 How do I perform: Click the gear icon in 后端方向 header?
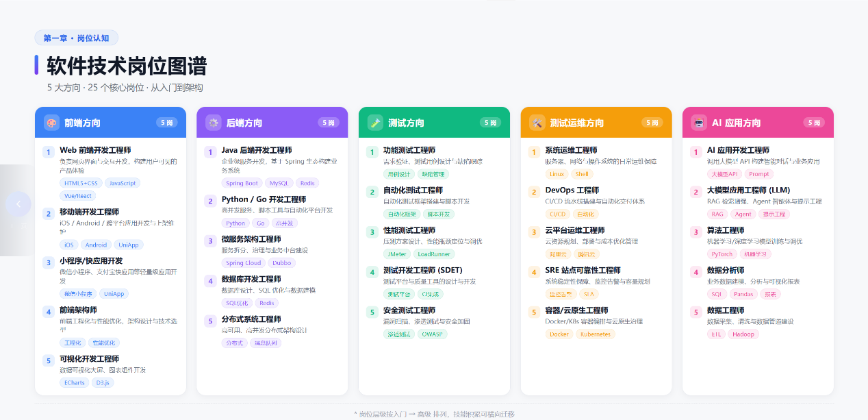point(213,123)
